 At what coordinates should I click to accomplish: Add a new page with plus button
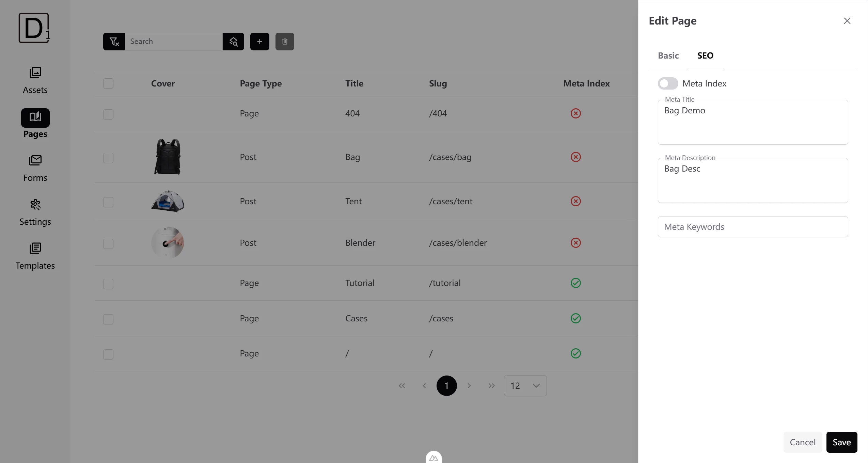click(260, 42)
